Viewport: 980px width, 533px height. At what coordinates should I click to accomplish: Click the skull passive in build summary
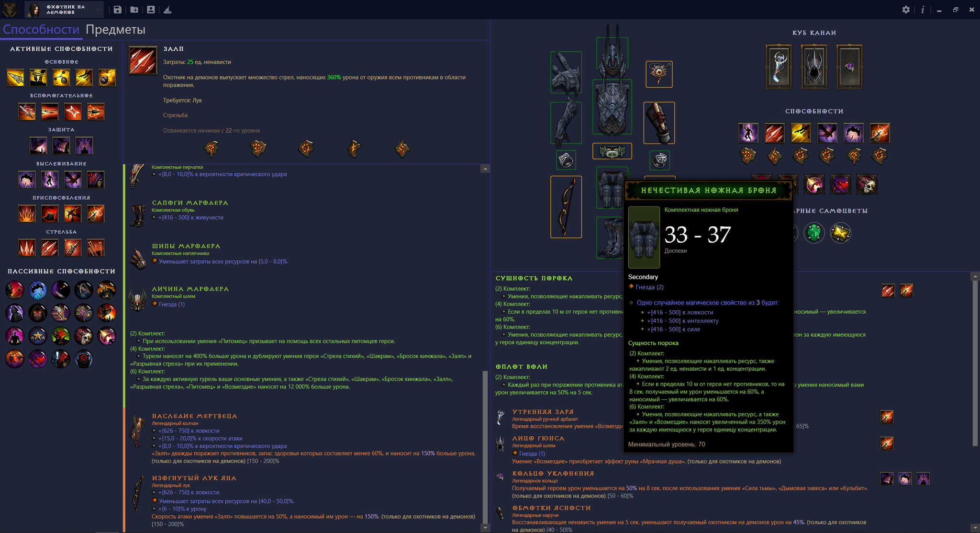click(x=867, y=184)
